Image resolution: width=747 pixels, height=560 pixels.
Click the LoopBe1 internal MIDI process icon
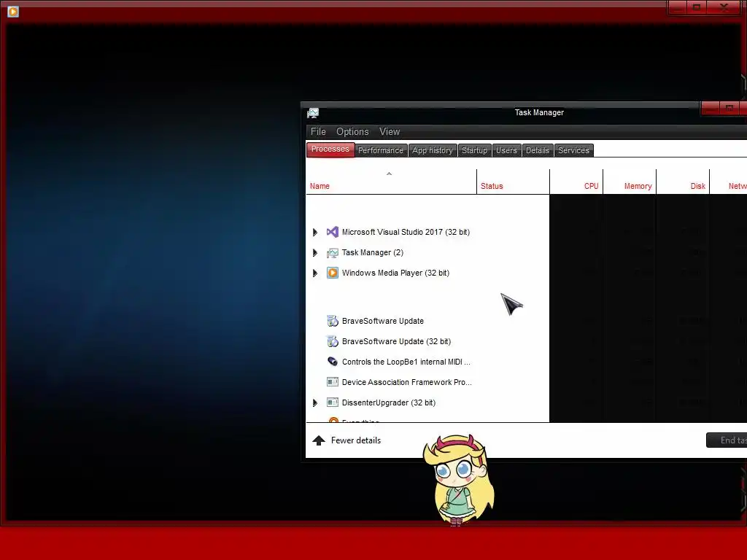coord(333,362)
